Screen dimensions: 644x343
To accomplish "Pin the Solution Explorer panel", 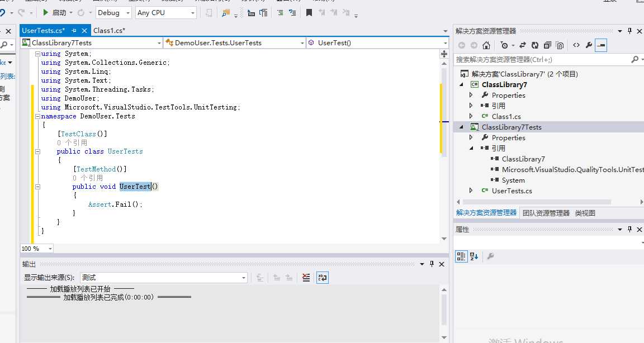I will pos(629,31).
